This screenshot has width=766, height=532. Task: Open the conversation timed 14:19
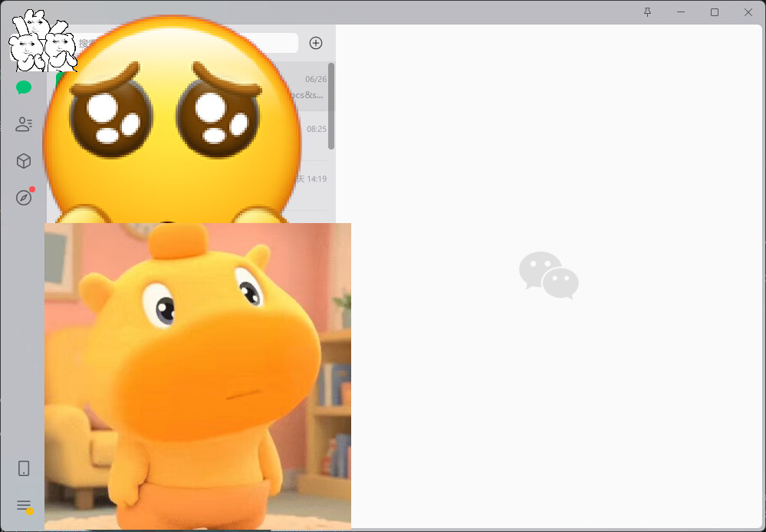click(x=191, y=186)
